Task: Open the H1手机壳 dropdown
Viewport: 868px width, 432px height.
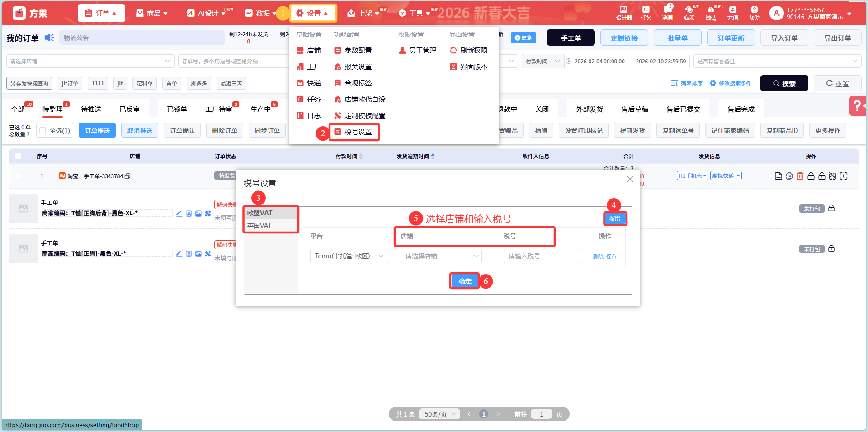Action: click(692, 176)
